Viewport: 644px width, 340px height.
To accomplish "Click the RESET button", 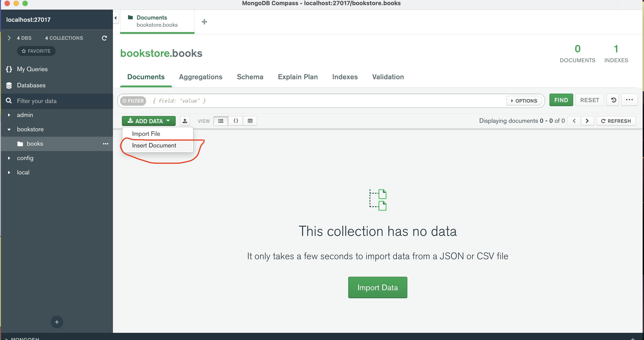I will [590, 100].
